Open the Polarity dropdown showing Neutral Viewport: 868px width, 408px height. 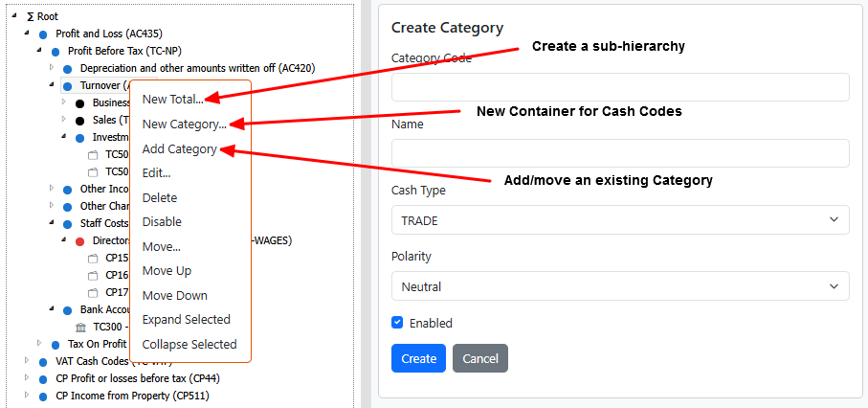[x=620, y=286]
